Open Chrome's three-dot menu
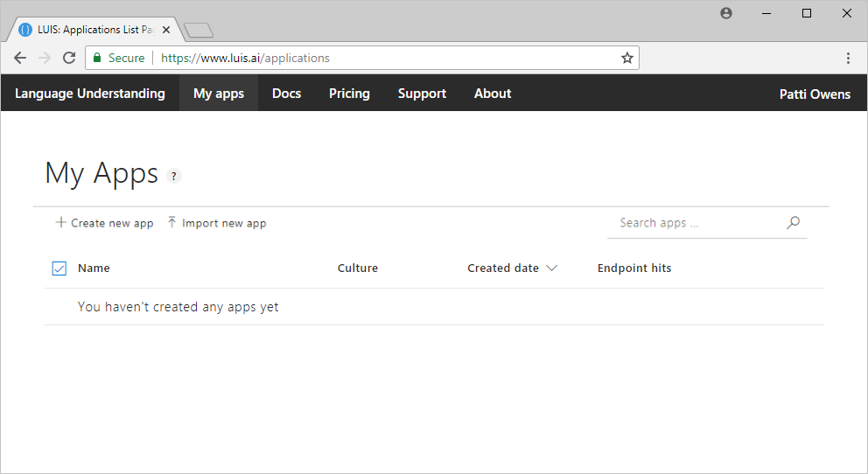 pos(848,58)
